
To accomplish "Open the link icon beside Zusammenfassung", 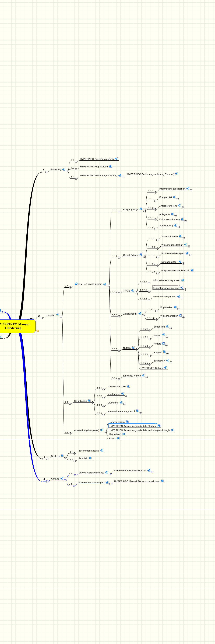I will coord(101,450).
